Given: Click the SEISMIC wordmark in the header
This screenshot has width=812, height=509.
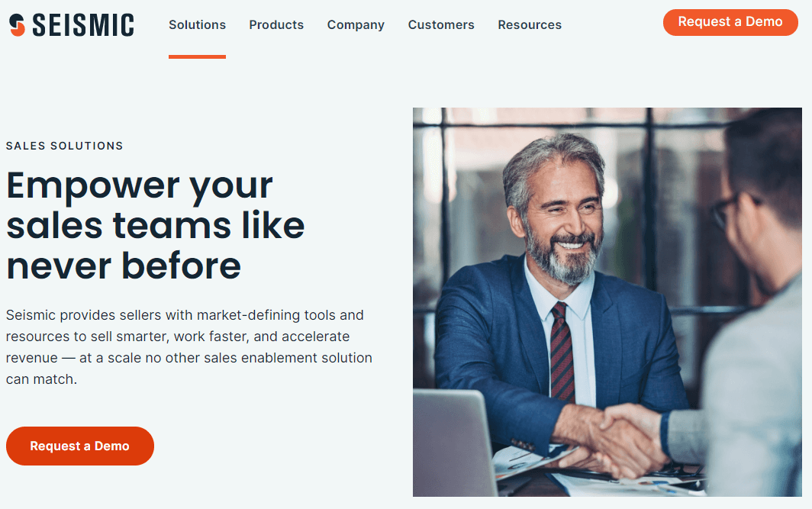Looking at the screenshot, I should (83, 25).
